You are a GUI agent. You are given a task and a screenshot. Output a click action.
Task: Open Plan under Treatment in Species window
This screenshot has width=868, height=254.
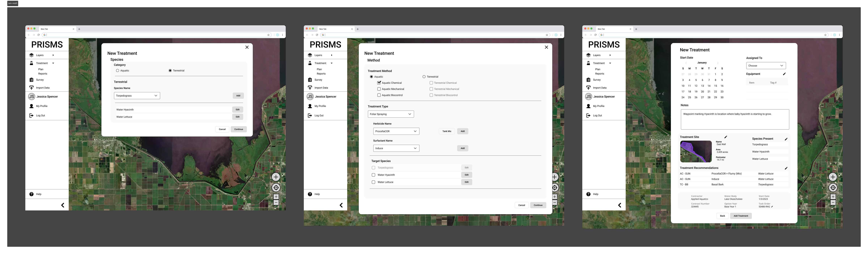pos(41,69)
